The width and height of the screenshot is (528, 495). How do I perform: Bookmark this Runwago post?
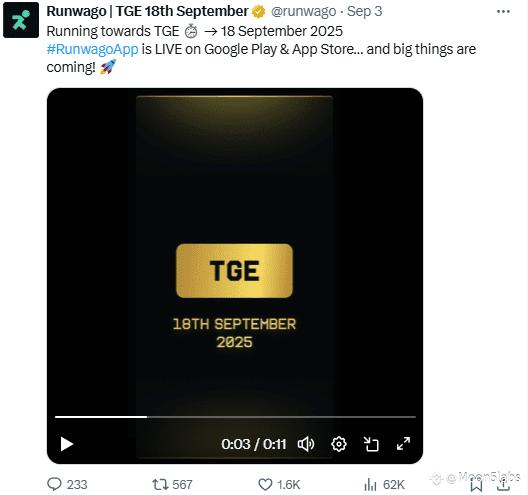[x=476, y=485]
